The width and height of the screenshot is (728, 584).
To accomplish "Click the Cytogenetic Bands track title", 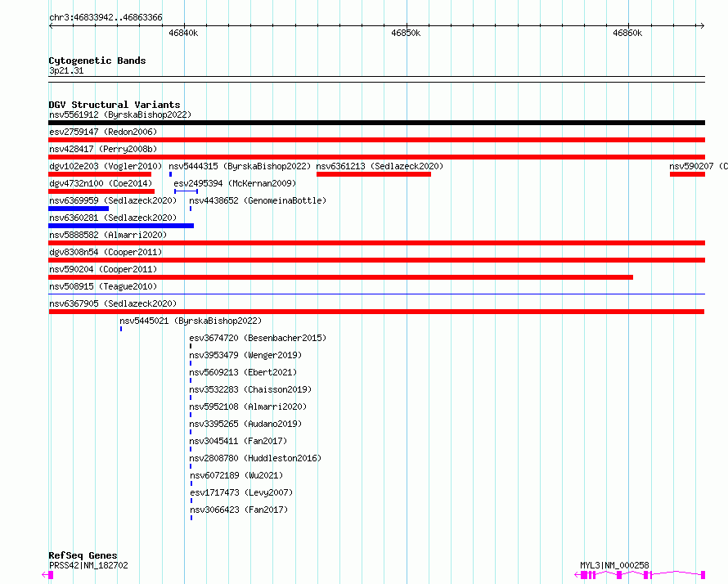I will [97, 61].
